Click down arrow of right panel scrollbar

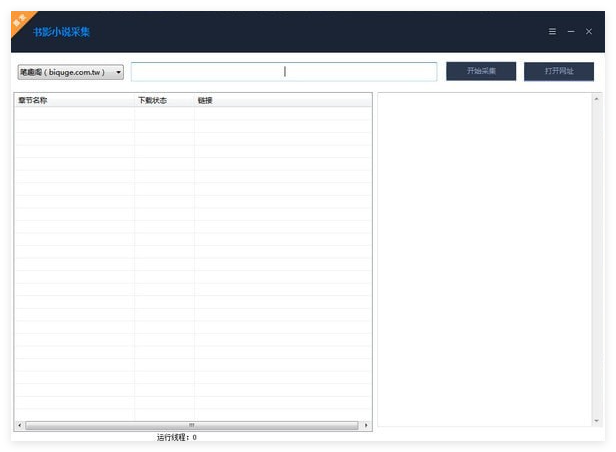pyautogui.click(x=597, y=420)
